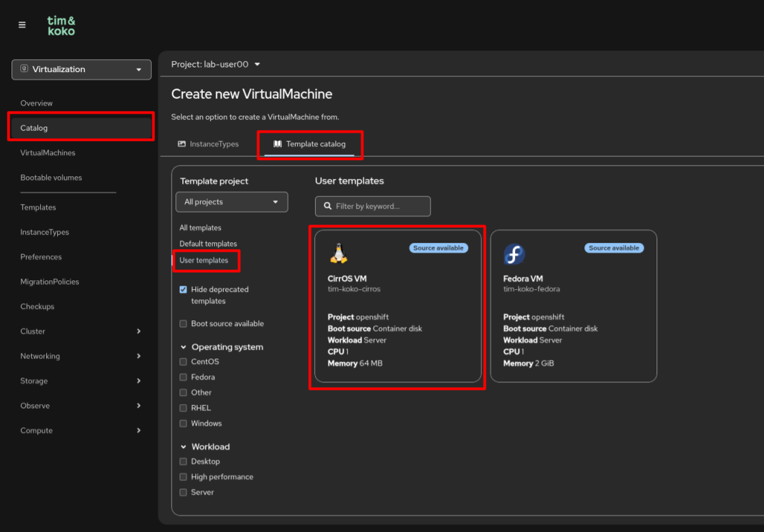Open Templates in the sidebar
The image size is (764, 532).
click(x=38, y=207)
